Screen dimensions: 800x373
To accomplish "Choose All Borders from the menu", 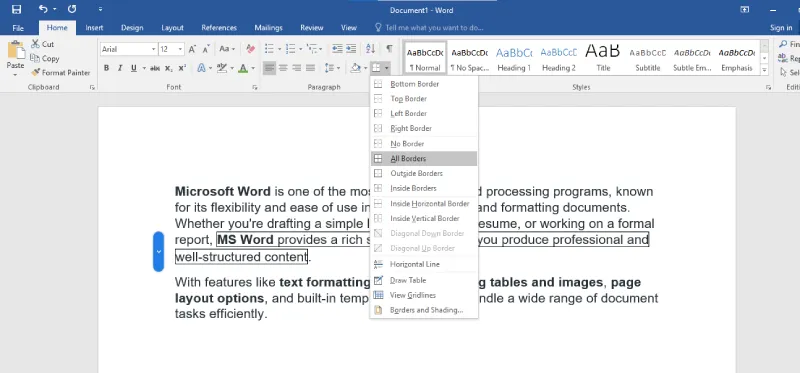I will (424, 159).
